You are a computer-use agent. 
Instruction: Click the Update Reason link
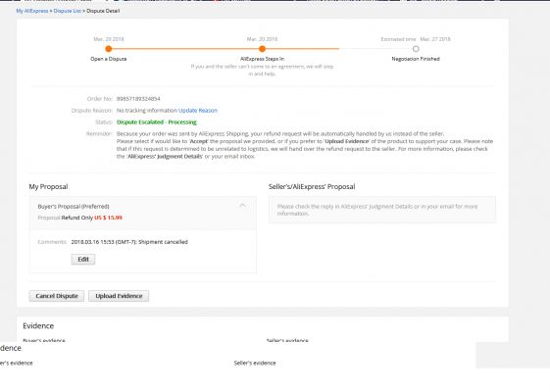pyautogui.click(x=198, y=111)
